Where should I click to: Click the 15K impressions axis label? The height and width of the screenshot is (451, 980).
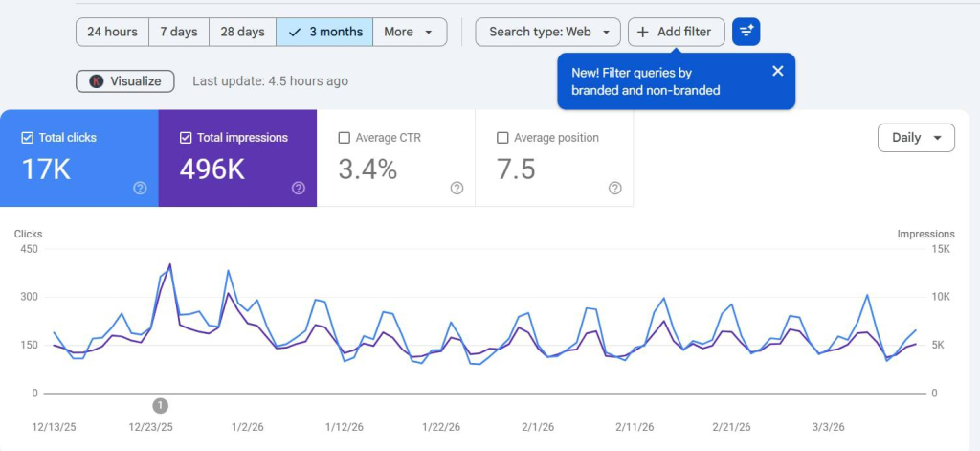[x=940, y=249]
